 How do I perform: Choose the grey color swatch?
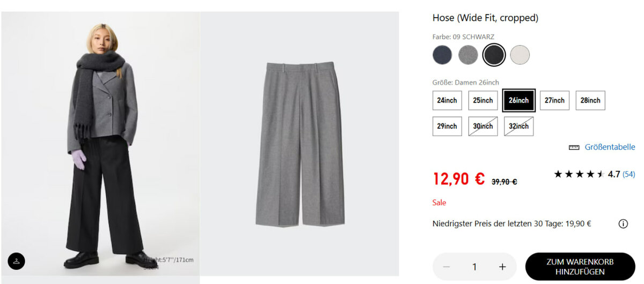point(468,55)
